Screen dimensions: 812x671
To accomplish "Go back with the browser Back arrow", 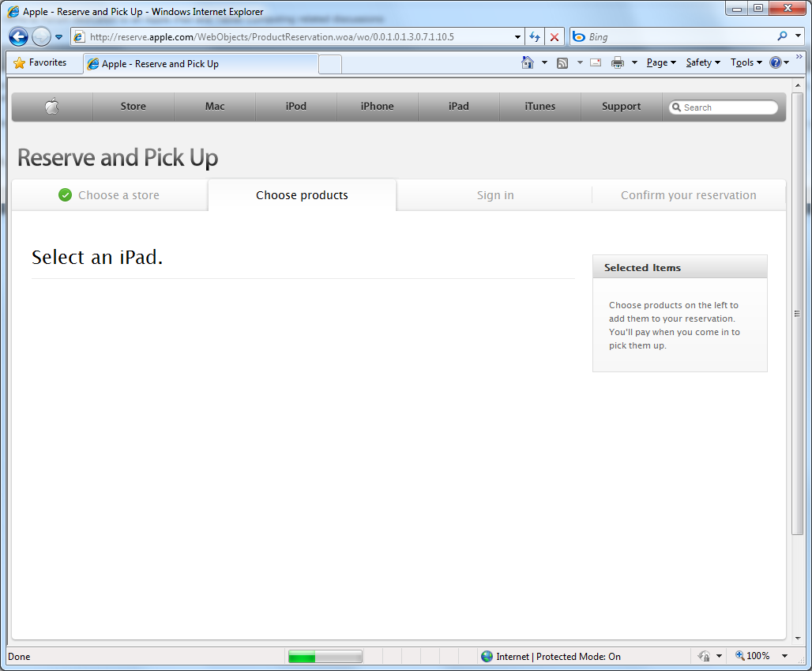I will 19,37.
